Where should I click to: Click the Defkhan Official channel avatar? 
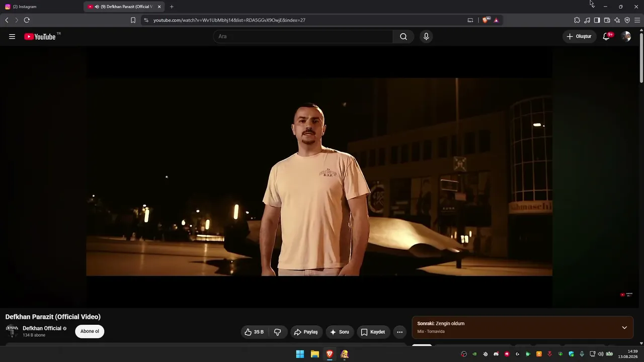[x=12, y=331]
